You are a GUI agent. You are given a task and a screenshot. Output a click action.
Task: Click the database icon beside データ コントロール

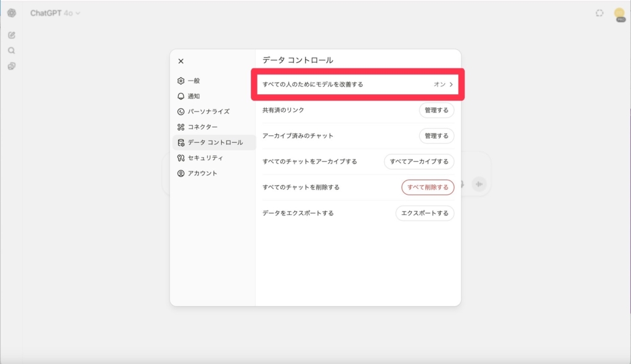coord(181,142)
